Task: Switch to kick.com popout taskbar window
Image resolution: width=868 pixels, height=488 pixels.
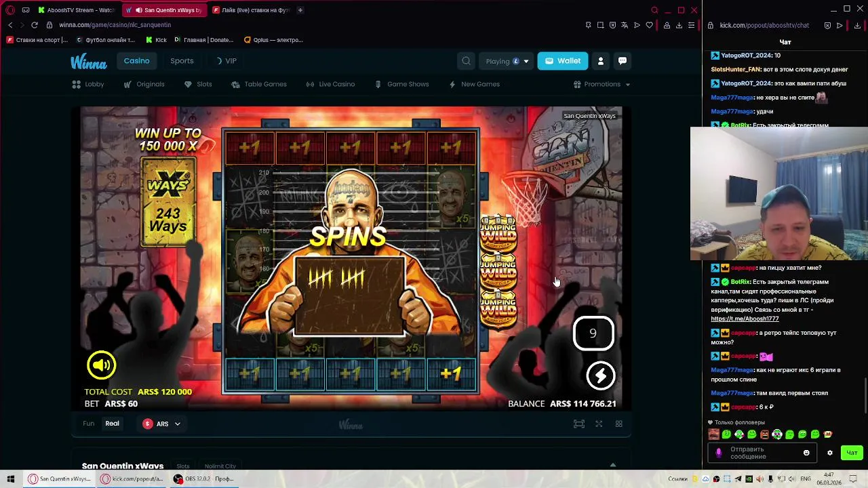Action: pyautogui.click(x=132, y=479)
